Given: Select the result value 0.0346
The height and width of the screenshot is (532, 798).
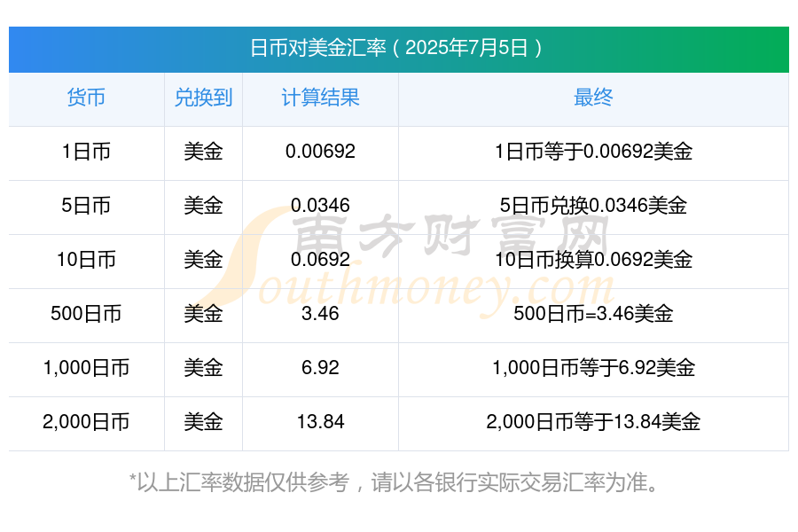Looking at the screenshot, I should [x=320, y=206].
